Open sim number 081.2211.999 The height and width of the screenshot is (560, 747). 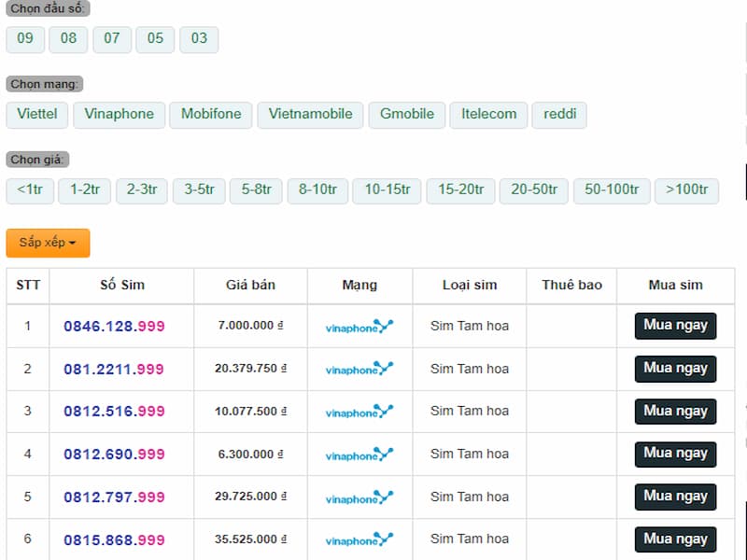tap(114, 369)
